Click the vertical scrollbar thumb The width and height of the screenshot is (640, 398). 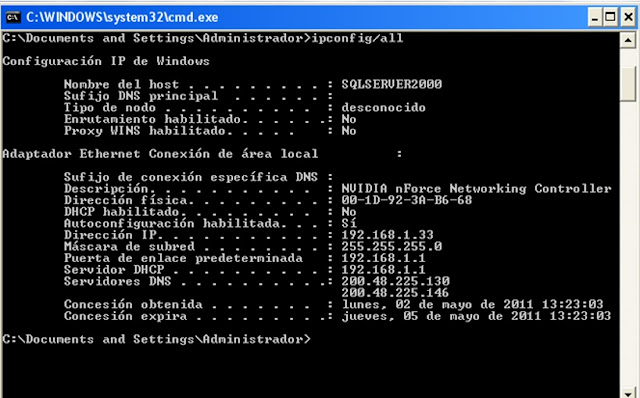pos(628,83)
